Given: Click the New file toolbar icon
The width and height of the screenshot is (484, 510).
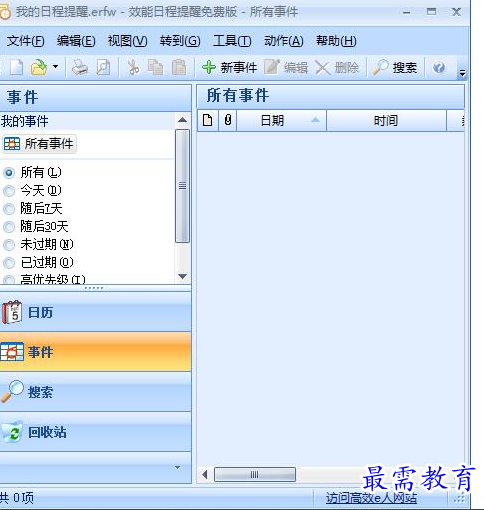Looking at the screenshot, I should point(16,67).
